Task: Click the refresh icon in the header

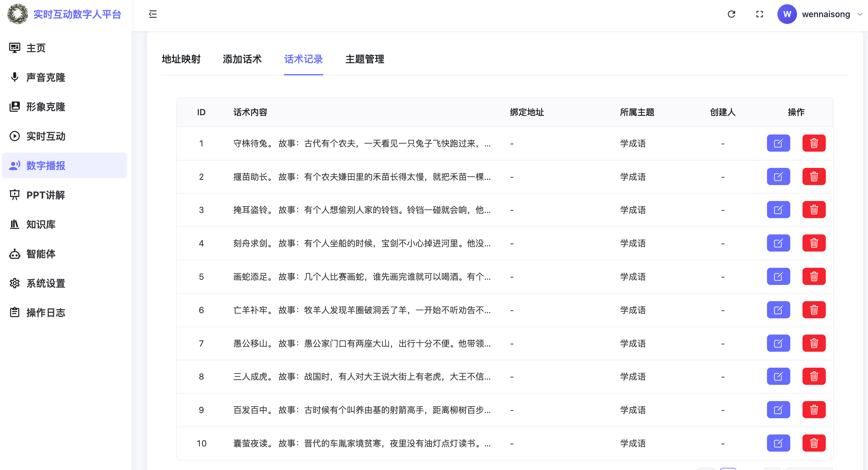Action: (731, 14)
